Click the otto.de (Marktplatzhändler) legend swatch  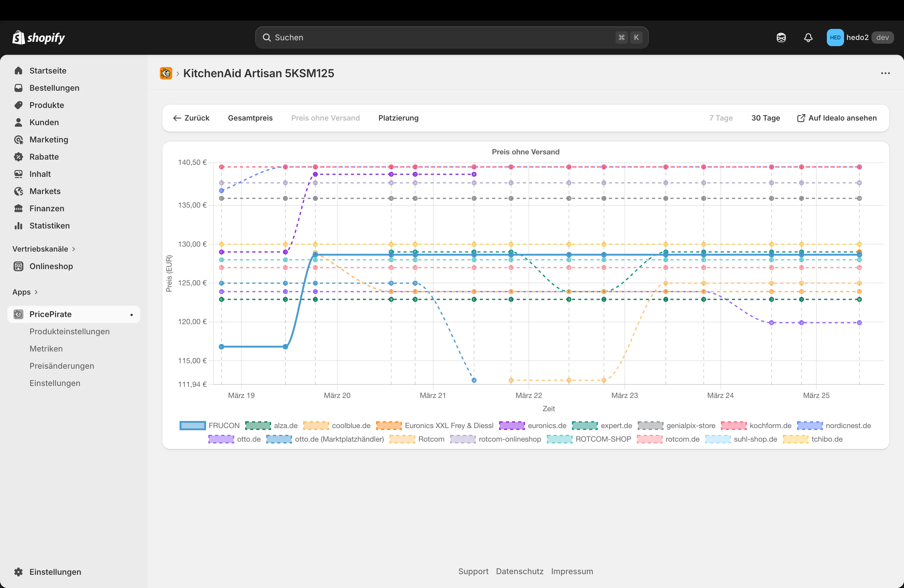pos(279,439)
